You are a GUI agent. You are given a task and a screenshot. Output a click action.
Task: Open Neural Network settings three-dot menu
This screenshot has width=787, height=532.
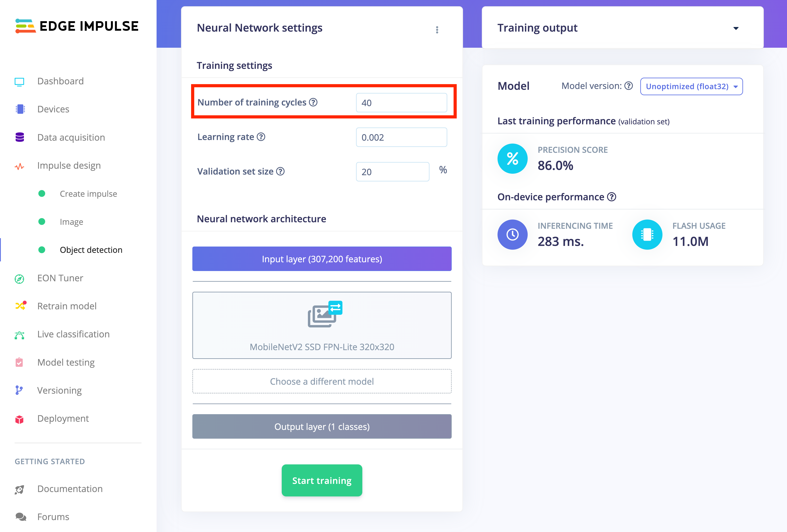click(x=437, y=30)
